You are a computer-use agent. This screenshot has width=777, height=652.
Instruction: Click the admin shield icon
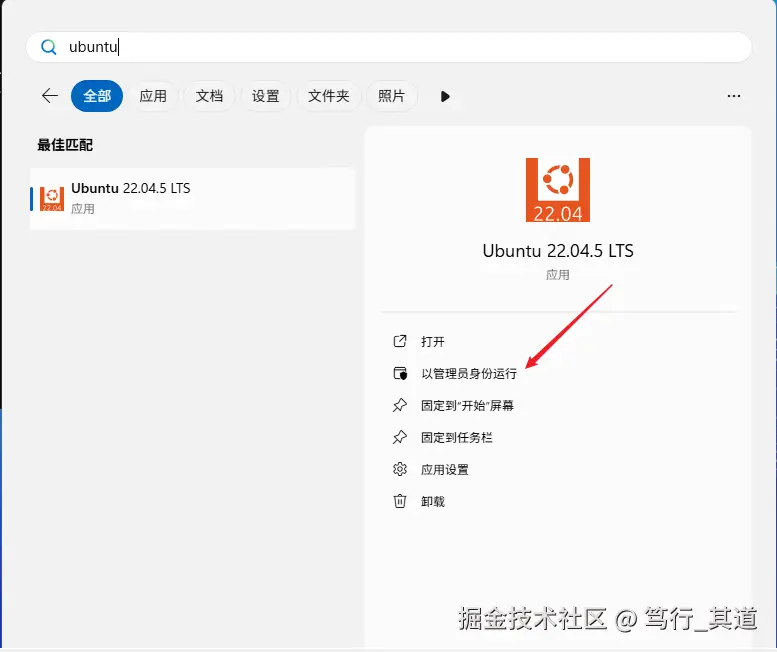(x=400, y=373)
